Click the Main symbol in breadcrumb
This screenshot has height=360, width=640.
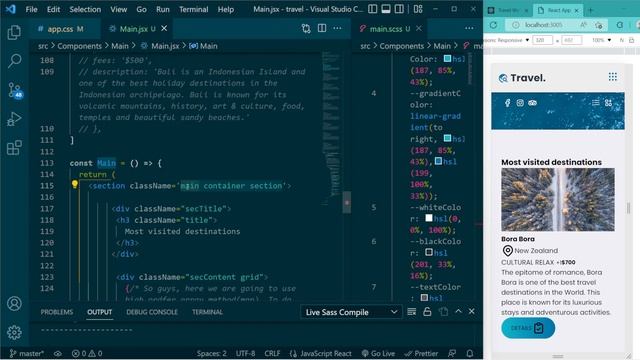click(x=203, y=46)
